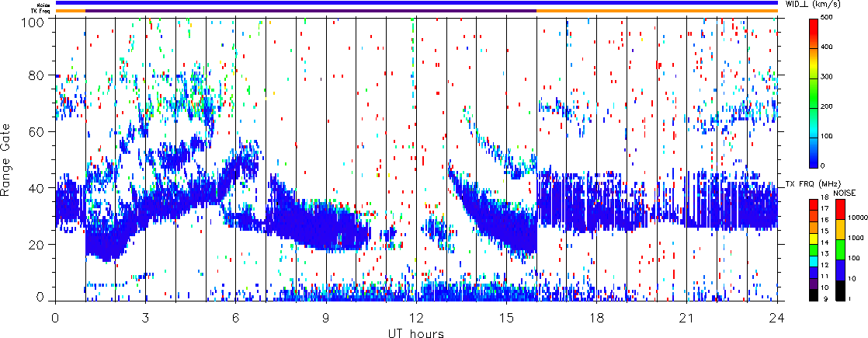Click the '21' tick on UT hours axis
Viewport: 868px width, 338px height.
point(687,318)
